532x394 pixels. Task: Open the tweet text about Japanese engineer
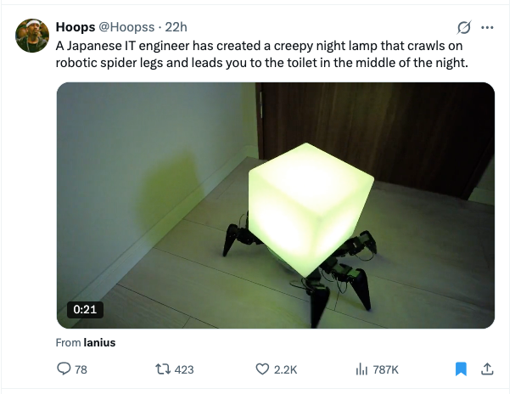[261, 54]
